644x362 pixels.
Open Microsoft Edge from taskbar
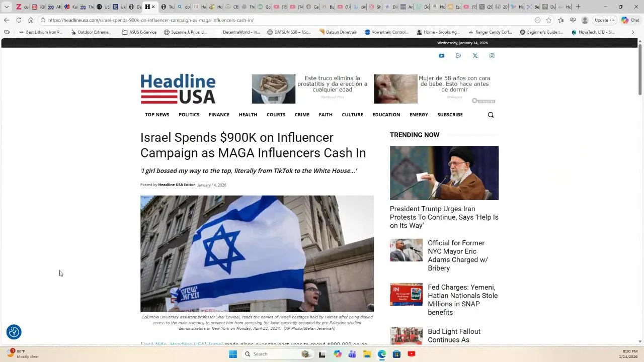click(382, 354)
